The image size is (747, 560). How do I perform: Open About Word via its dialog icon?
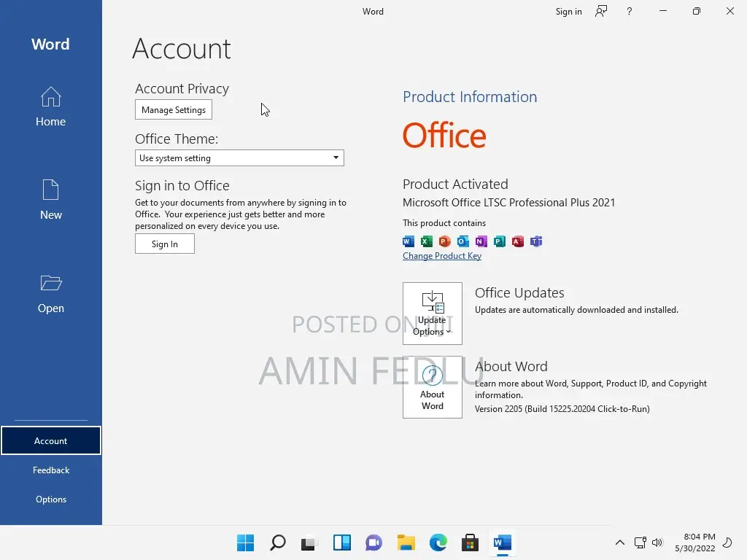point(433,386)
